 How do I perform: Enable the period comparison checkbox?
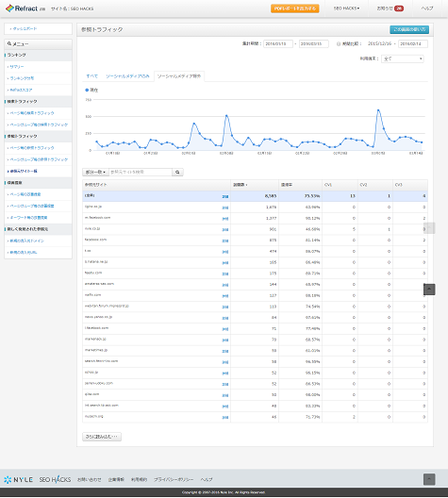339,43
